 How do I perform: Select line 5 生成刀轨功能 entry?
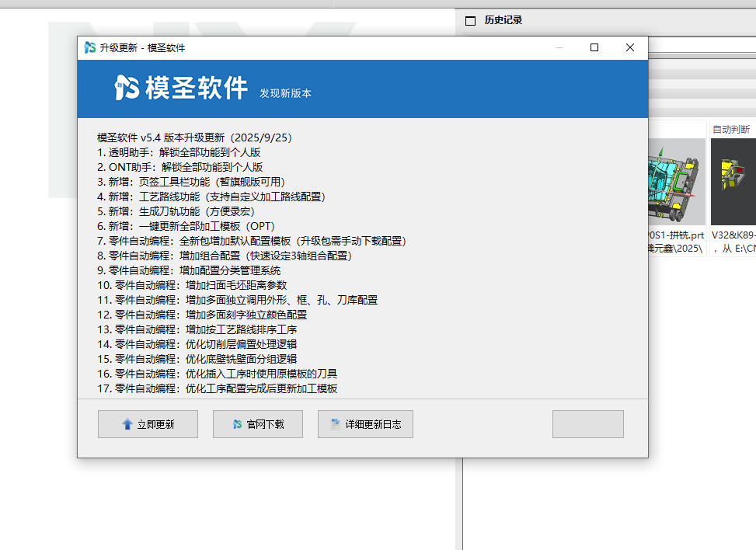click(176, 211)
